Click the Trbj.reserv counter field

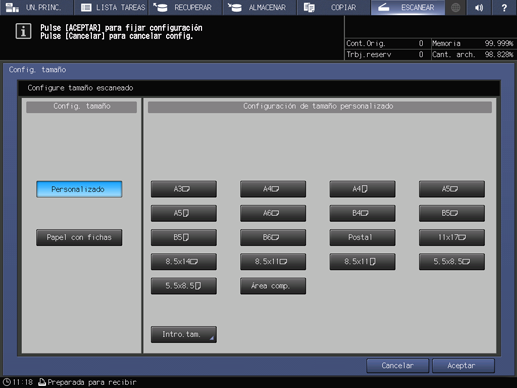pos(385,54)
